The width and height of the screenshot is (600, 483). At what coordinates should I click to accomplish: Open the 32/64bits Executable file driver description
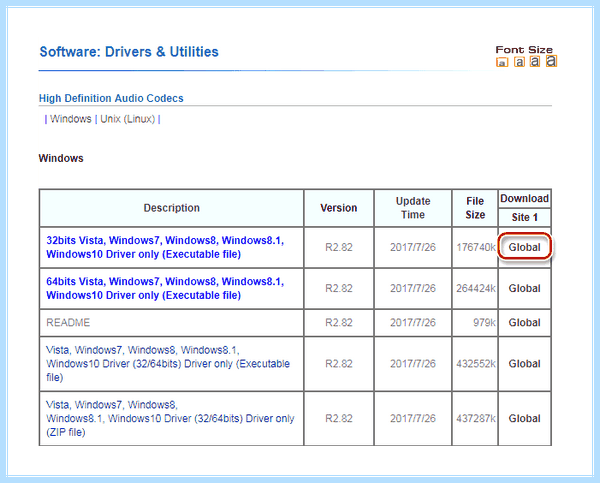pyautogui.click(x=168, y=364)
